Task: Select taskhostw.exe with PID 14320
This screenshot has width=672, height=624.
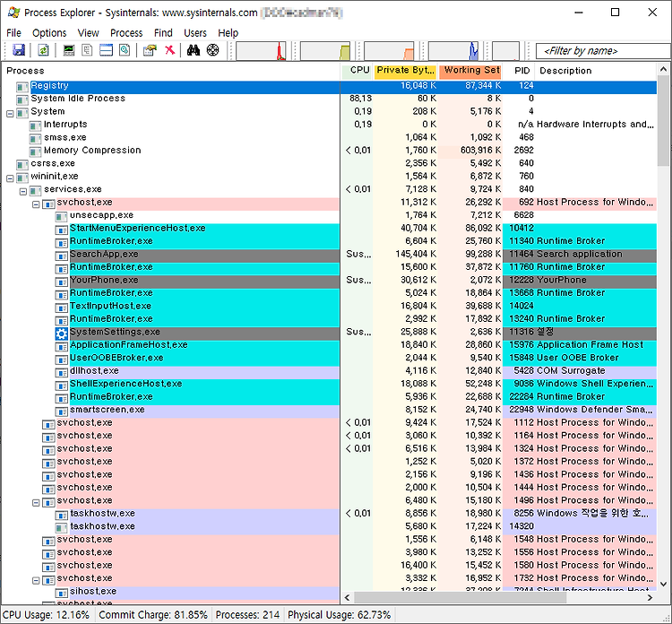Action: click(329, 526)
